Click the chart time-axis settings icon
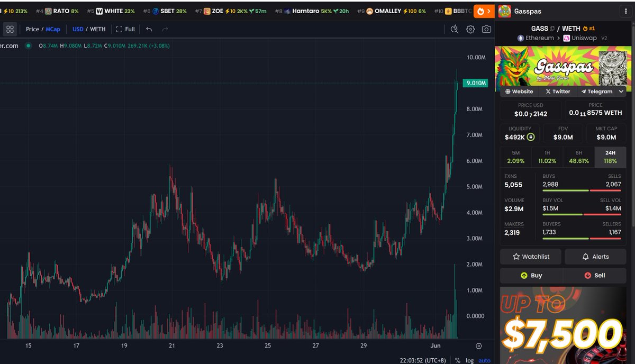 click(x=479, y=346)
